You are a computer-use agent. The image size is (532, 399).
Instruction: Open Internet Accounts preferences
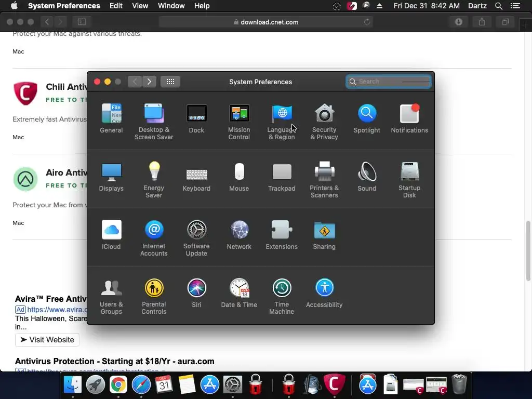tap(154, 238)
